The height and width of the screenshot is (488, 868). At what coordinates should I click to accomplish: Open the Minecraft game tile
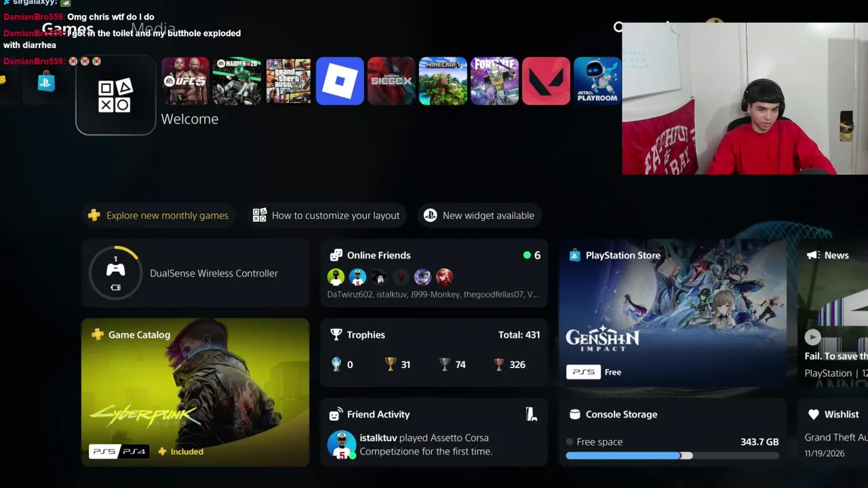pos(443,81)
